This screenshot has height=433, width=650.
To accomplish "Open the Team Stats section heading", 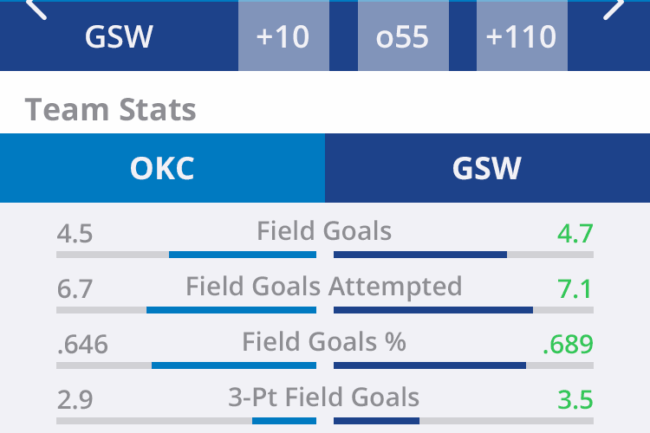I will (110, 108).
